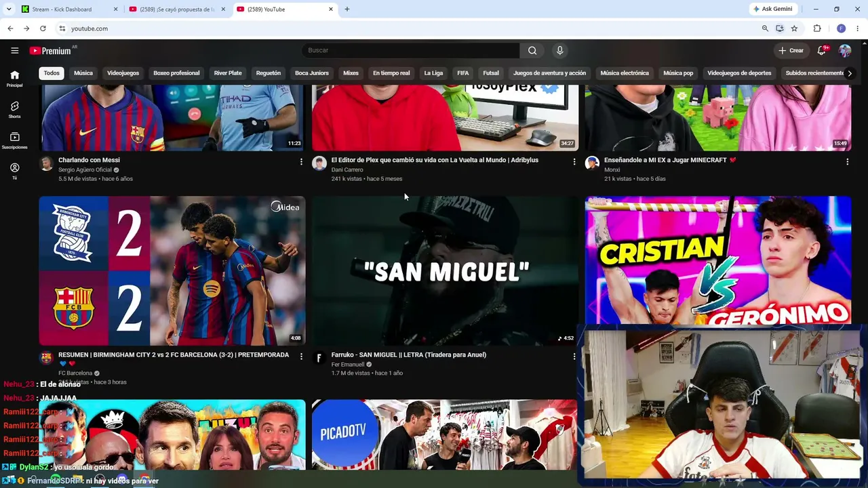Image resolution: width=868 pixels, height=488 pixels.
Task: Open Farruko - SAN MIGUEL title link
Action: pos(409,355)
